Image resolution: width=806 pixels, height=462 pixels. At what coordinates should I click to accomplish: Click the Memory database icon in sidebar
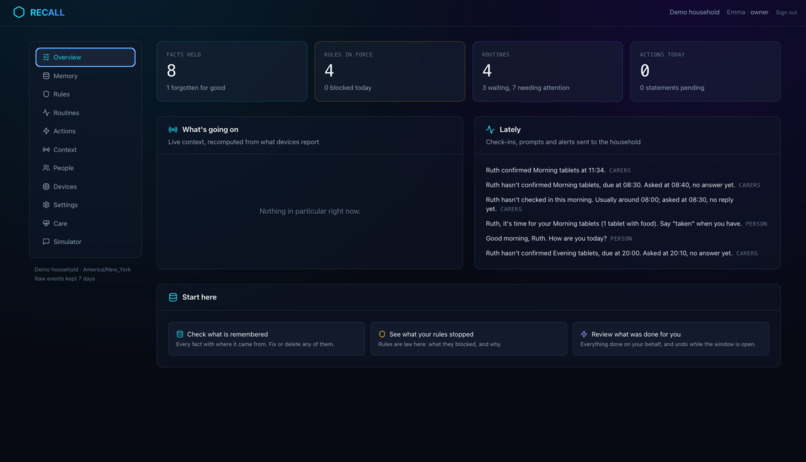point(46,76)
